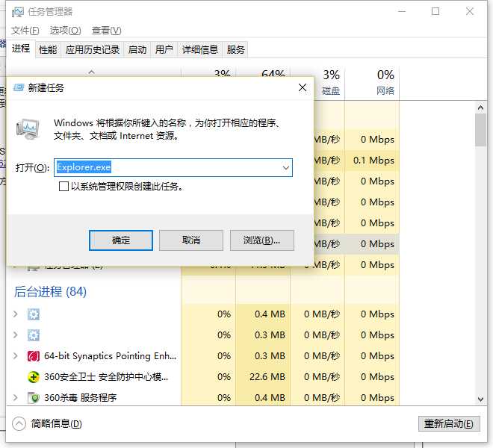Maximize the Task Manager window
The image size is (493, 448).
pyautogui.click(x=435, y=12)
